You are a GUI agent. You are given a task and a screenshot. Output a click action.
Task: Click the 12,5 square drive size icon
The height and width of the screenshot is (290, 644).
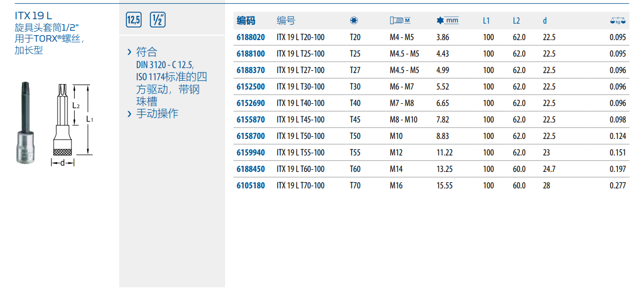(x=134, y=20)
